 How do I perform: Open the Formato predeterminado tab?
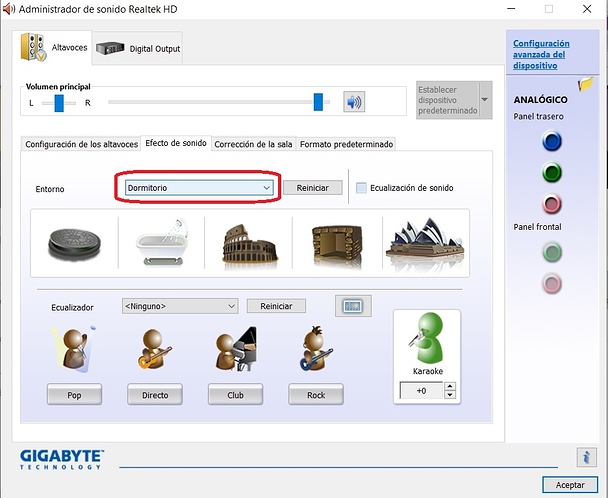pos(346,144)
